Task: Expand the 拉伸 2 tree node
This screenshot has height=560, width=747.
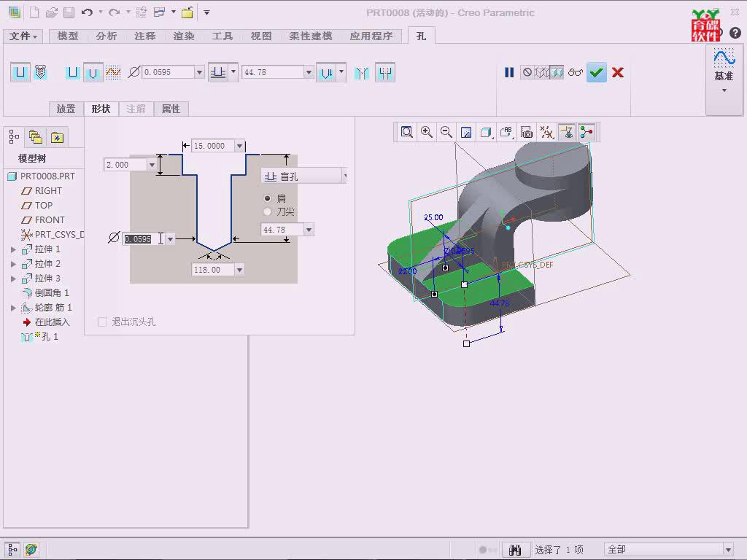Action: [13, 264]
